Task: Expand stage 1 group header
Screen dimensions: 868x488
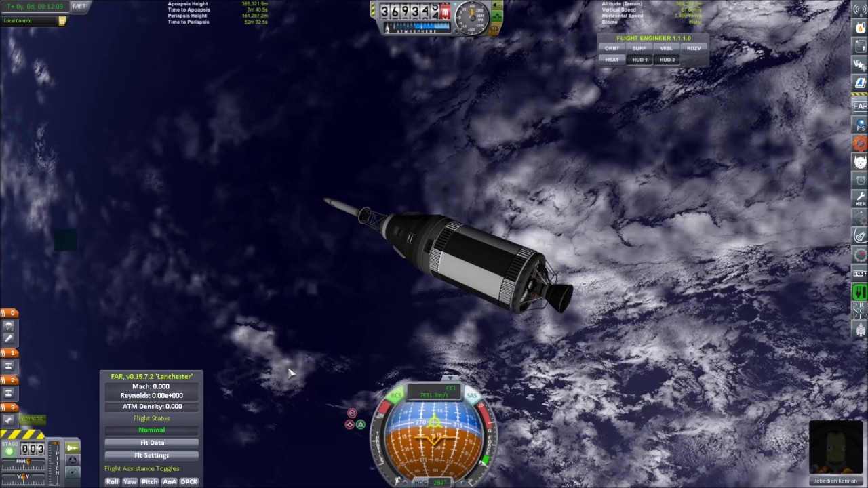Action: (9, 354)
